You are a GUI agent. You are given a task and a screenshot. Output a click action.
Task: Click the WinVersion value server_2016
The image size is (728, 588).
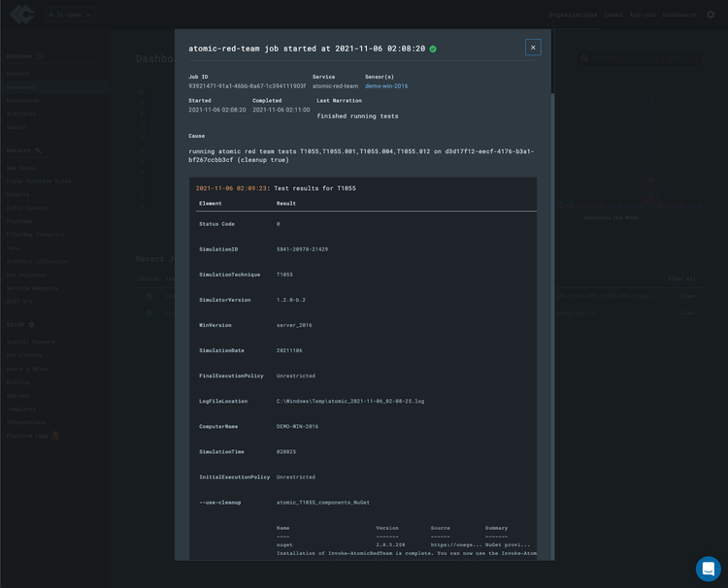click(294, 325)
